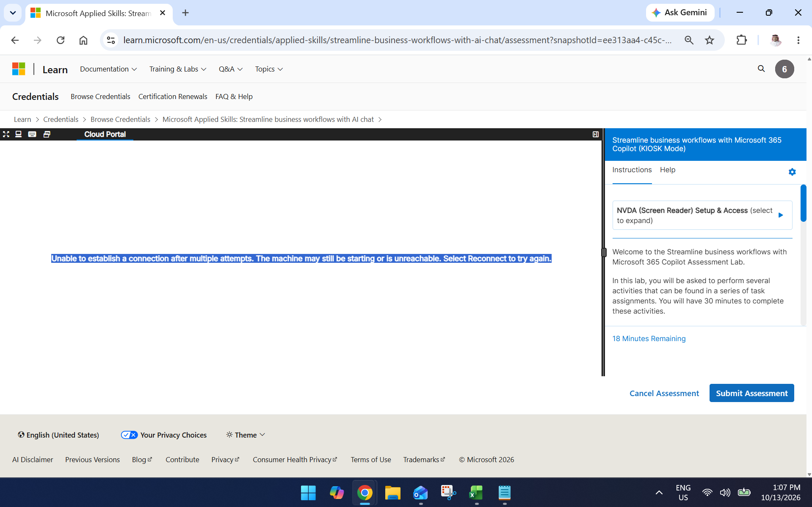
Task: Open the account avatar showing 6
Action: tap(784, 69)
